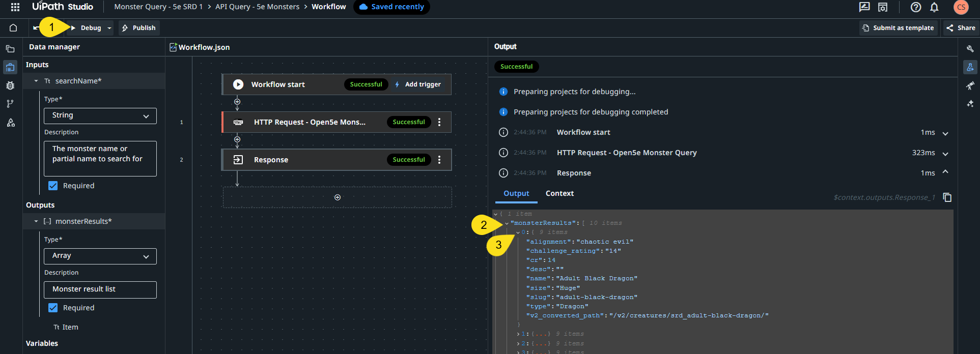Toggle Required checkbox for monsterResults
This screenshot has width=980, height=354.
pyautogui.click(x=53, y=308)
